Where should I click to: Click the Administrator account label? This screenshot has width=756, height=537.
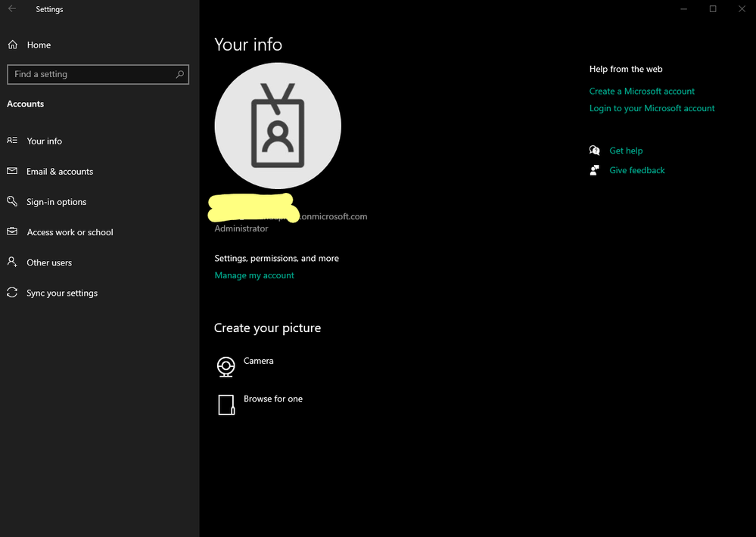click(x=241, y=228)
